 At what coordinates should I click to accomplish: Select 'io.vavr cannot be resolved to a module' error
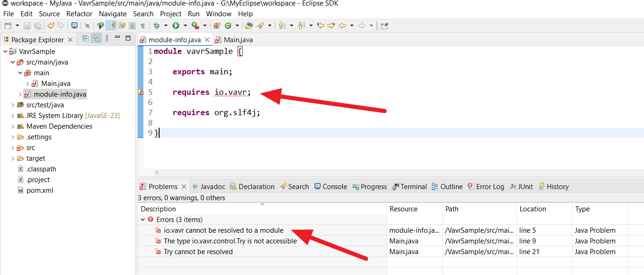tap(224, 230)
